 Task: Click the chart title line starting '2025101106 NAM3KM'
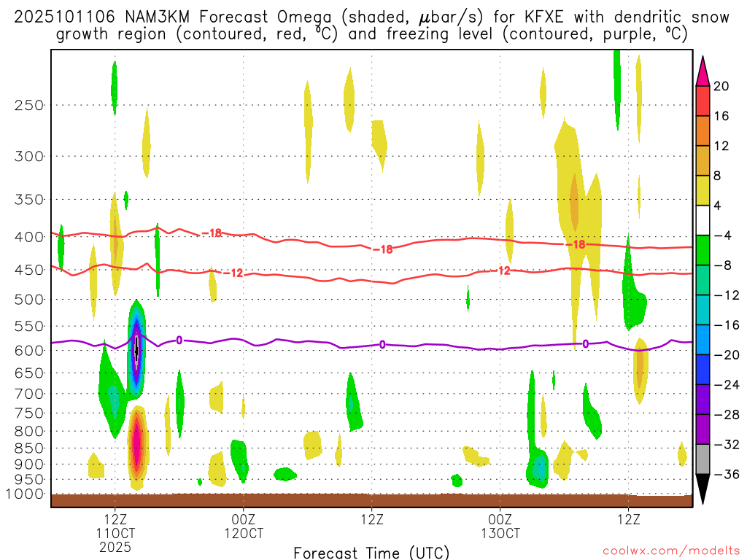click(x=371, y=17)
